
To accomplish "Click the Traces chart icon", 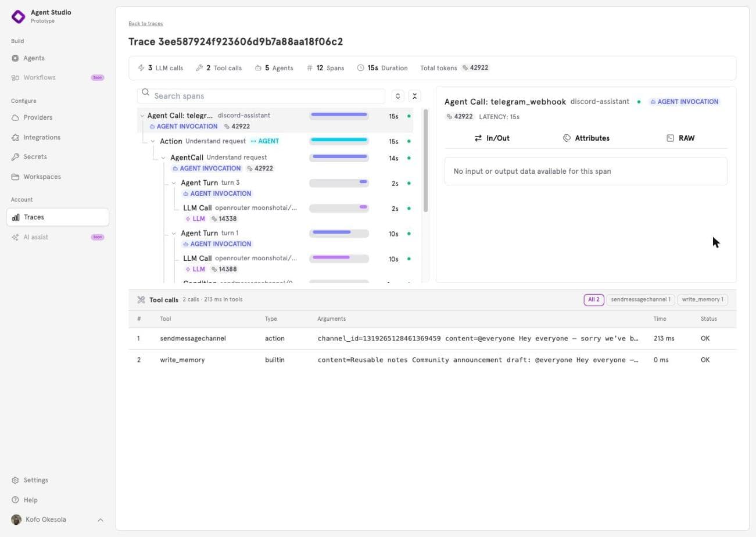I will [x=15, y=217].
